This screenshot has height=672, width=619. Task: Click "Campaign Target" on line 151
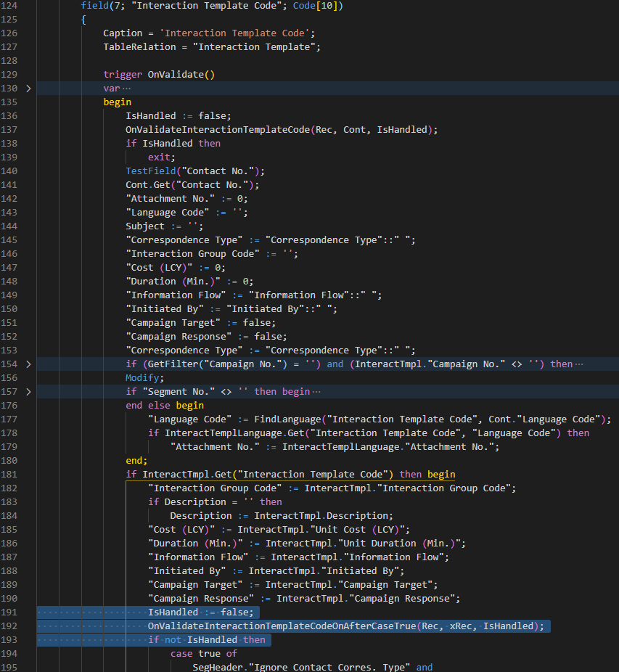[173, 323]
